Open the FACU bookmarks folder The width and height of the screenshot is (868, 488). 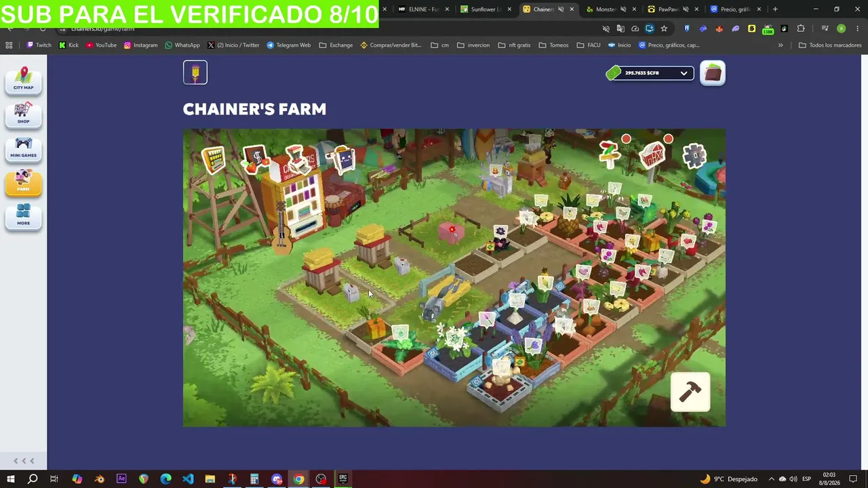coord(589,45)
